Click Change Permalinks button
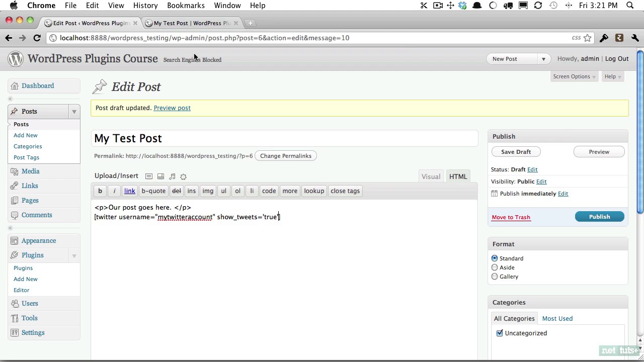Screen dimensions: 644x362 coord(286,156)
